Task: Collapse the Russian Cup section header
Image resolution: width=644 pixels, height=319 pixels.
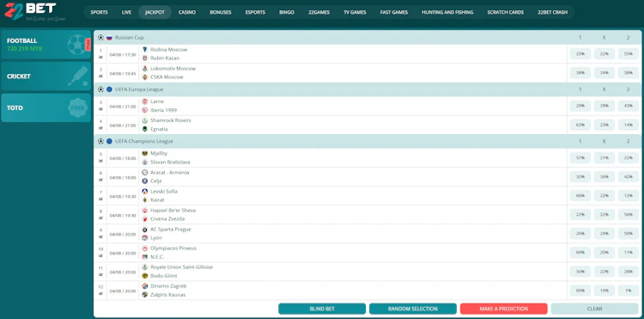Action: pyautogui.click(x=368, y=38)
